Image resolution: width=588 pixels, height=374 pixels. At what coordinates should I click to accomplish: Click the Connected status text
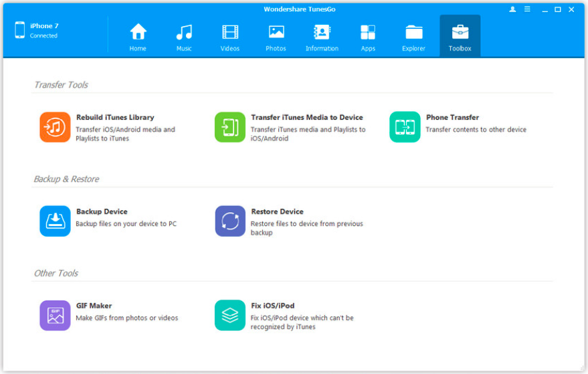tap(44, 35)
